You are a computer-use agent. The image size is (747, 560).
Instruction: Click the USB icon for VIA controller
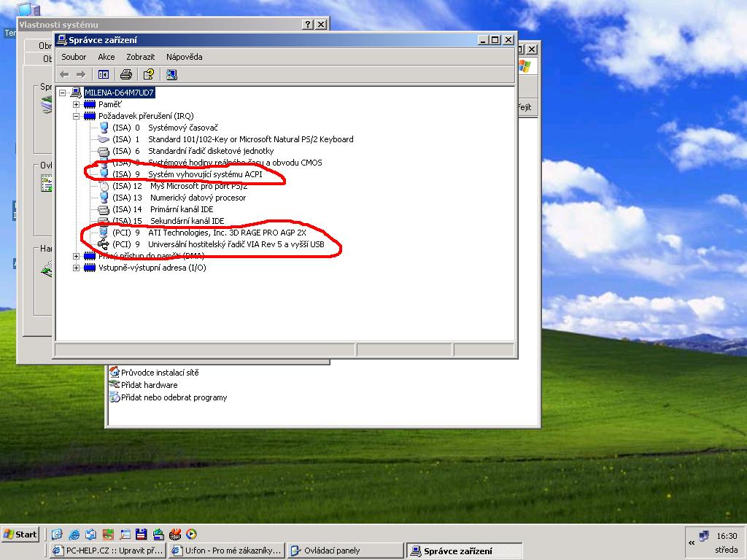click(x=103, y=244)
